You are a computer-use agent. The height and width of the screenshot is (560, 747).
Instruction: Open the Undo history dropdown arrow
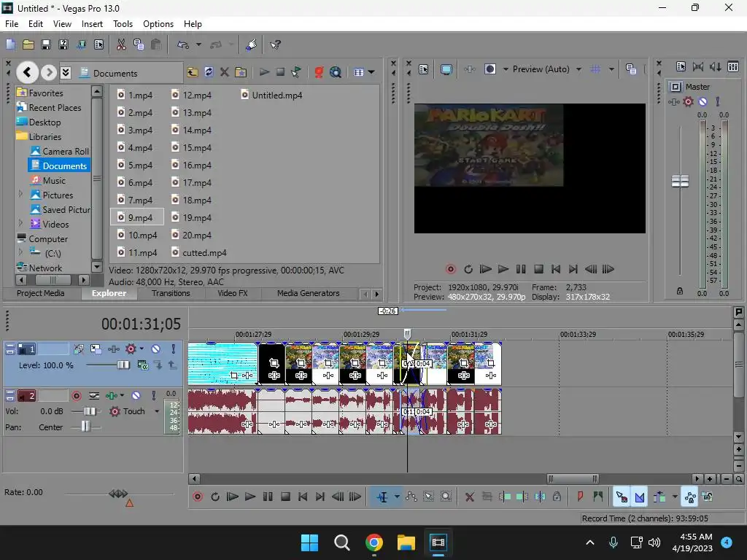pos(198,44)
